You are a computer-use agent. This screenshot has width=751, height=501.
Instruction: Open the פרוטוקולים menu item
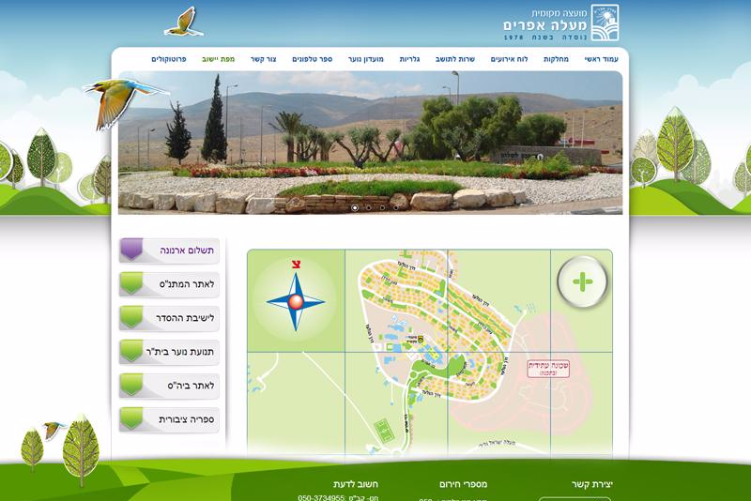pos(169,59)
